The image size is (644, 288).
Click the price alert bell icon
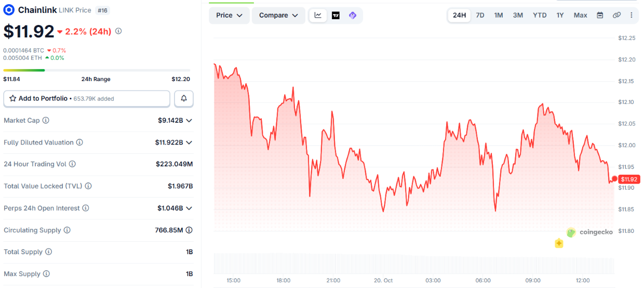184,98
